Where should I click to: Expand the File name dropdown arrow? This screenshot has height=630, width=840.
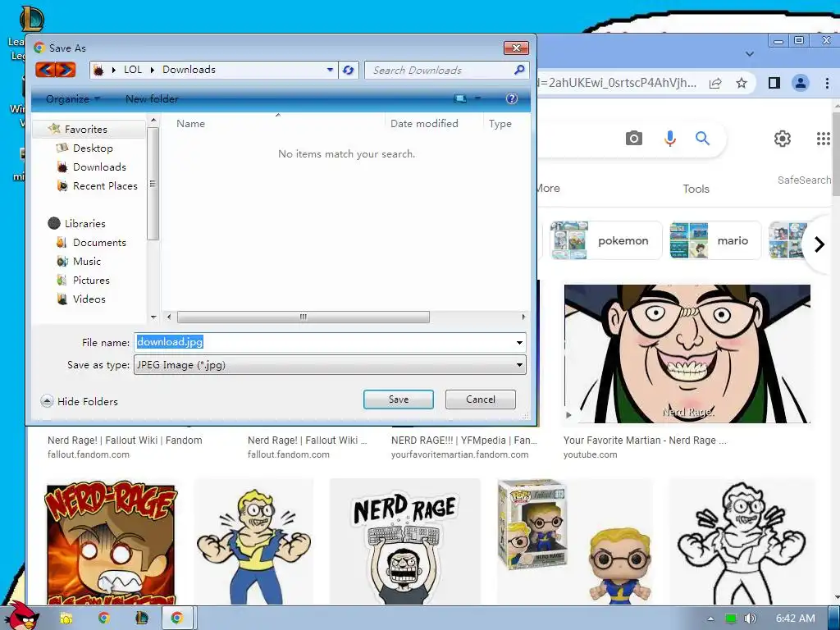click(519, 342)
